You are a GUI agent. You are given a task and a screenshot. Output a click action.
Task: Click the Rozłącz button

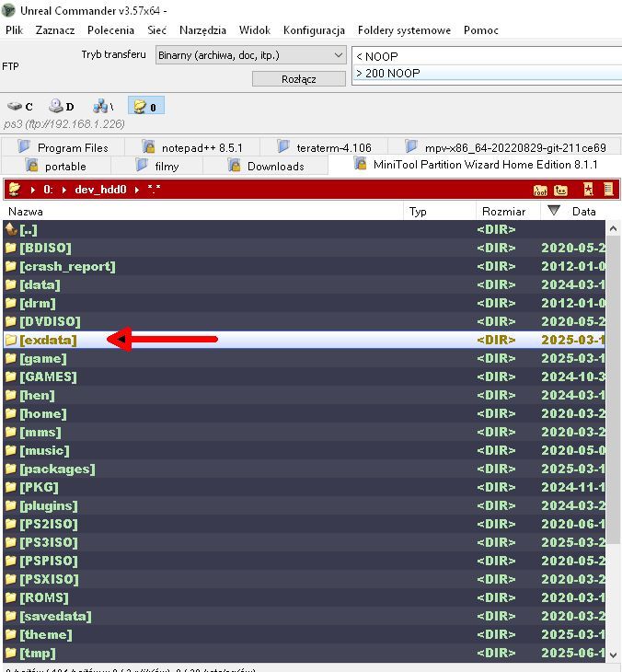(x=298, y=79)
